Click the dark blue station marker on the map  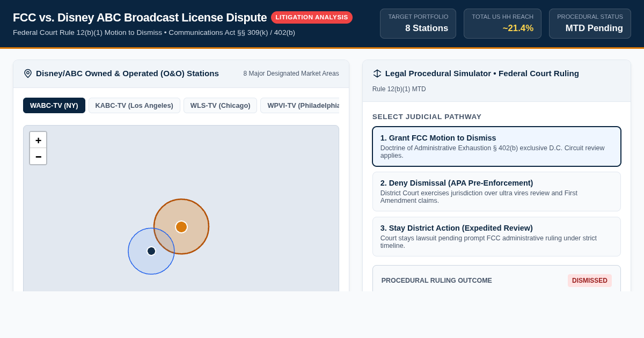151,251
